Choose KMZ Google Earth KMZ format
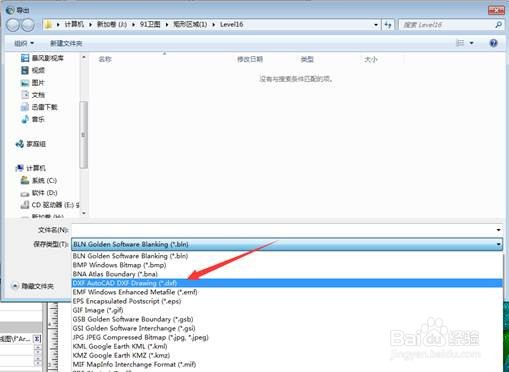The width and height of the screenshot is (509, 372). pyautogui.click(x=287, y=355)
